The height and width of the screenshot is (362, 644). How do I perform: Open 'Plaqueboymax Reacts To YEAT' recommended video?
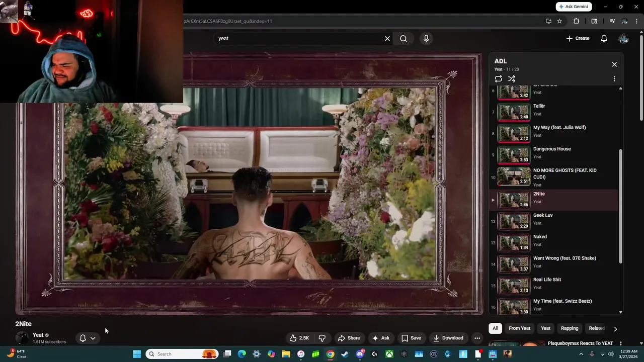pos(580,343)
